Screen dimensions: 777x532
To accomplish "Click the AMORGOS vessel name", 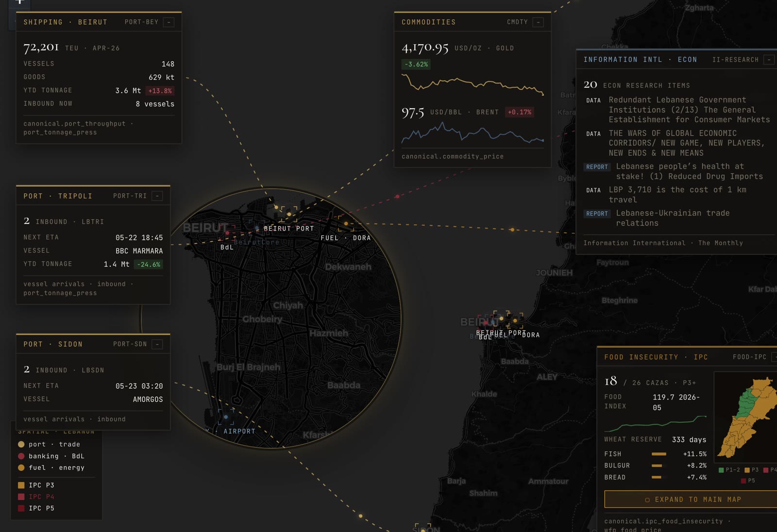I will click(148, 399).
